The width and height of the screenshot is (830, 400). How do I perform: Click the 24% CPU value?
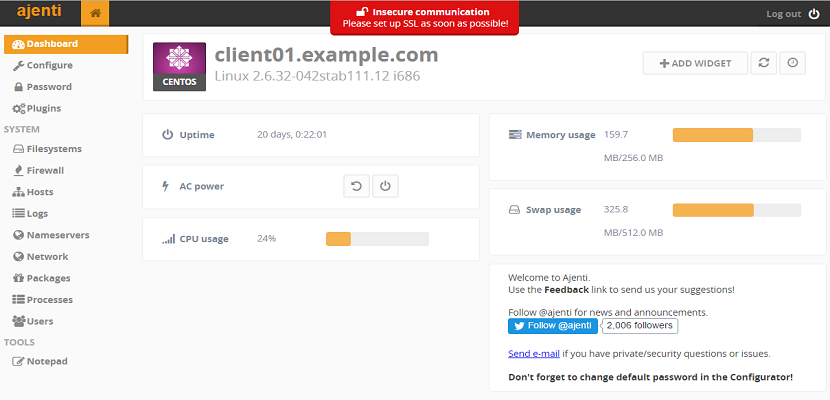click(x=266, y=239)
